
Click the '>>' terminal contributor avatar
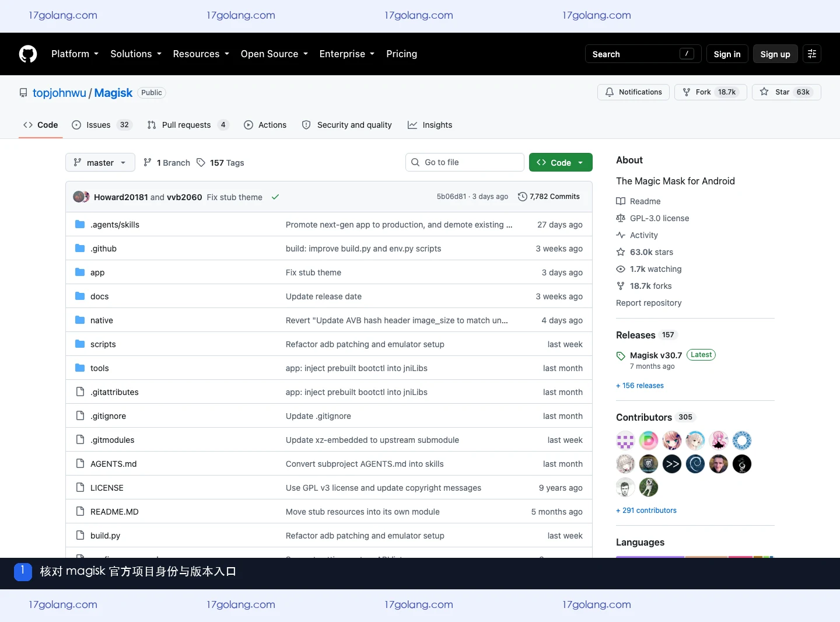672,464
